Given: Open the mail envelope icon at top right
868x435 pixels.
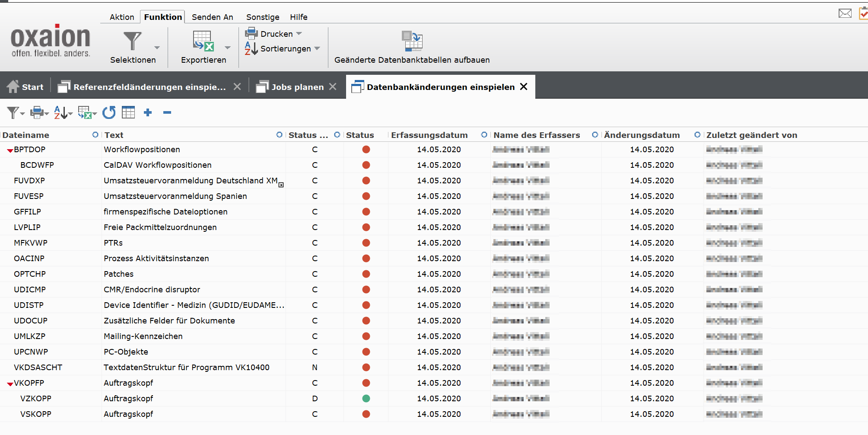Looking at the screenshot, I should [845, 13].
